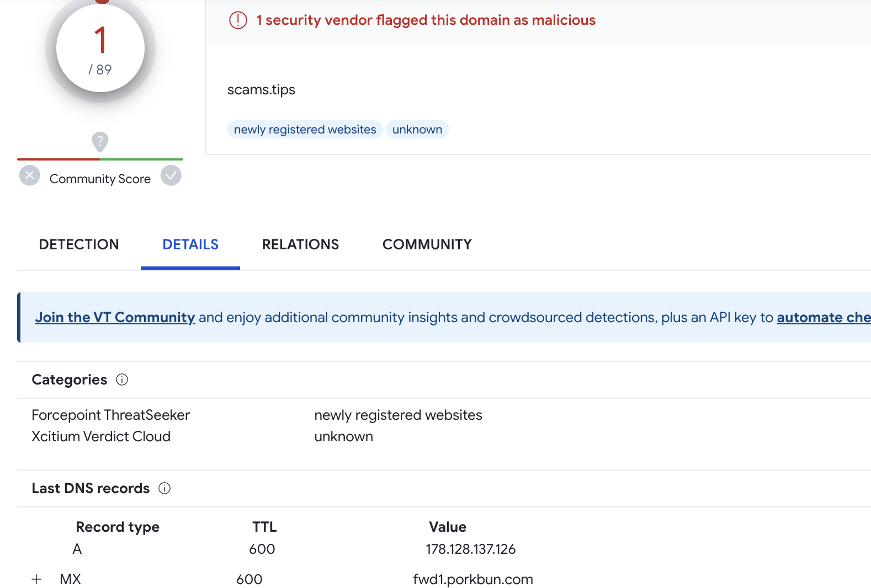Click the Last DNS records info icon

click(164, 488)
